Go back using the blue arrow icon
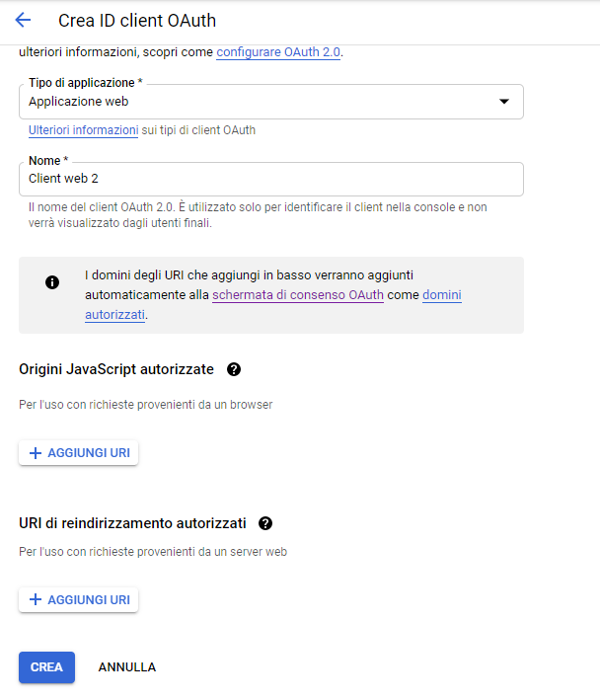The height and width of the screenshot is (700, 600). [x=23, y=20]
